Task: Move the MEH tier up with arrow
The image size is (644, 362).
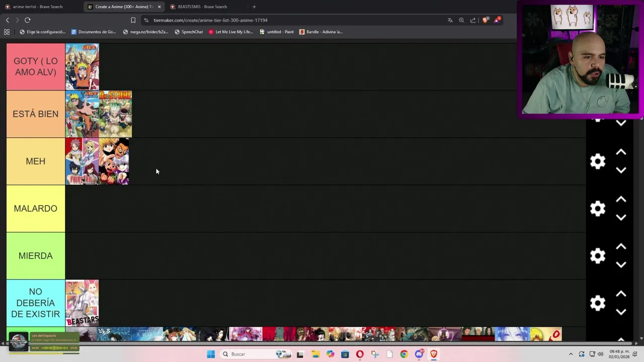Action: [x=621, y=152]
